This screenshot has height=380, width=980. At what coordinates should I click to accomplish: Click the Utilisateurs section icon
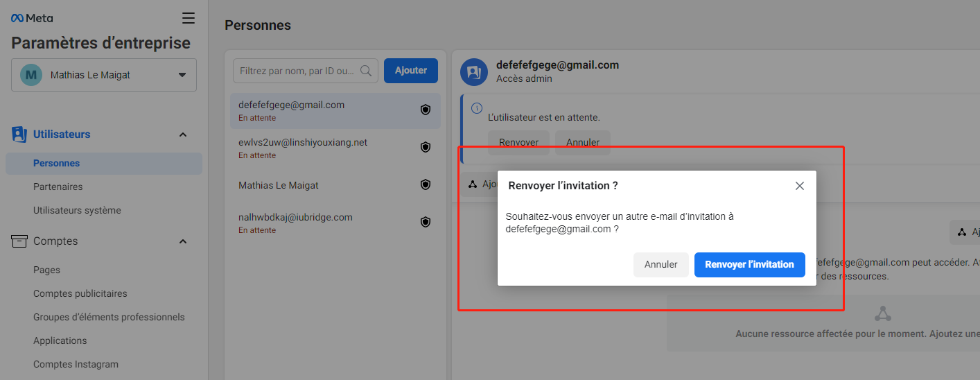[19, 135]
